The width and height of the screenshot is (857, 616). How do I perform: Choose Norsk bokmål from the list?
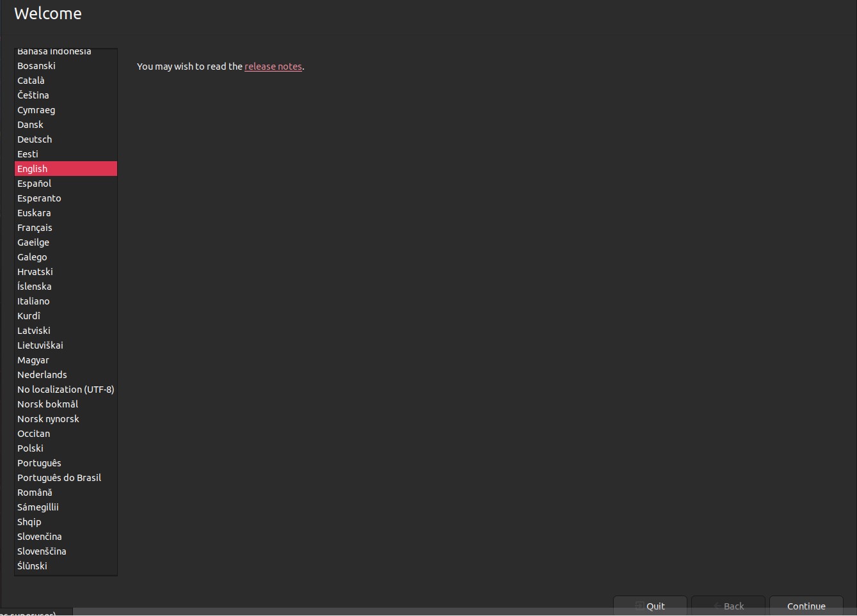click(47, 404)
